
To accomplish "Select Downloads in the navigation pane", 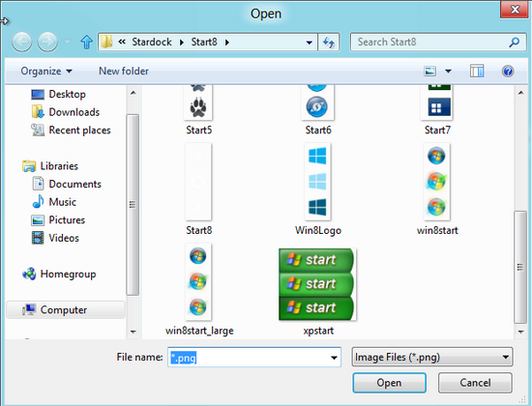I will click(74, 112).
